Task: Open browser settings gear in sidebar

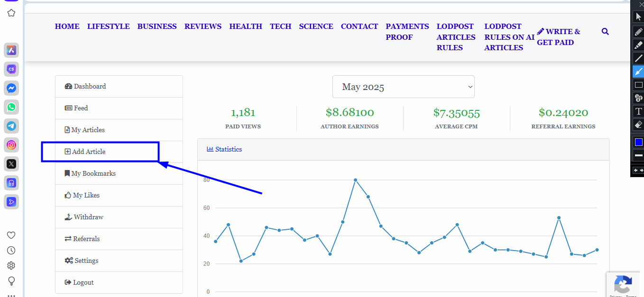Action: (x=11, y=266)
